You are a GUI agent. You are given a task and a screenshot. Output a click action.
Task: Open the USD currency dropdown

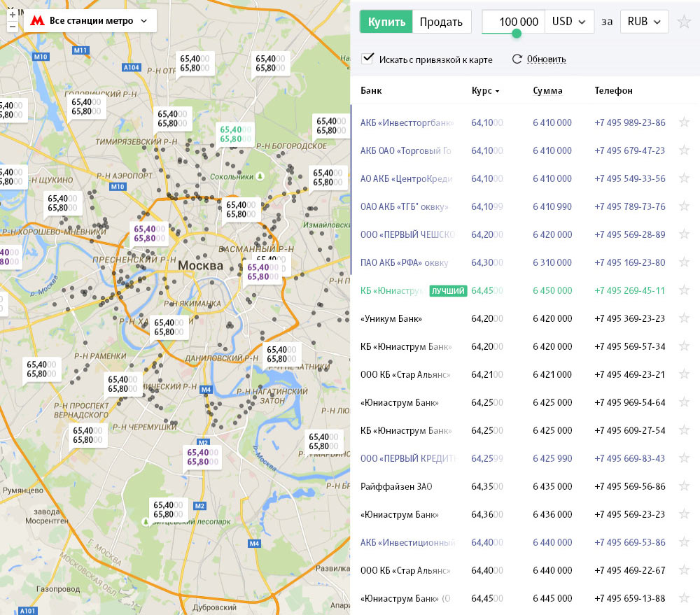[x=569, y=22]
